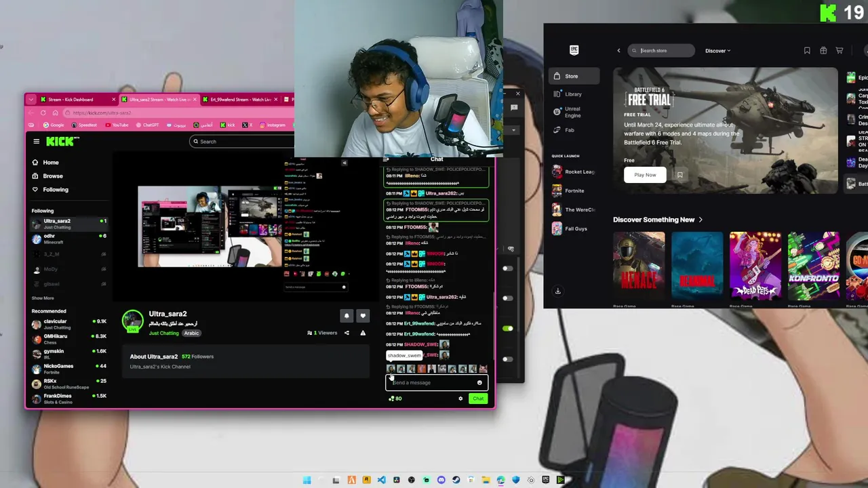This screenshot has height=488, width=868.
Task: Open MENACE game thumbnail
Action: (639, 266)
